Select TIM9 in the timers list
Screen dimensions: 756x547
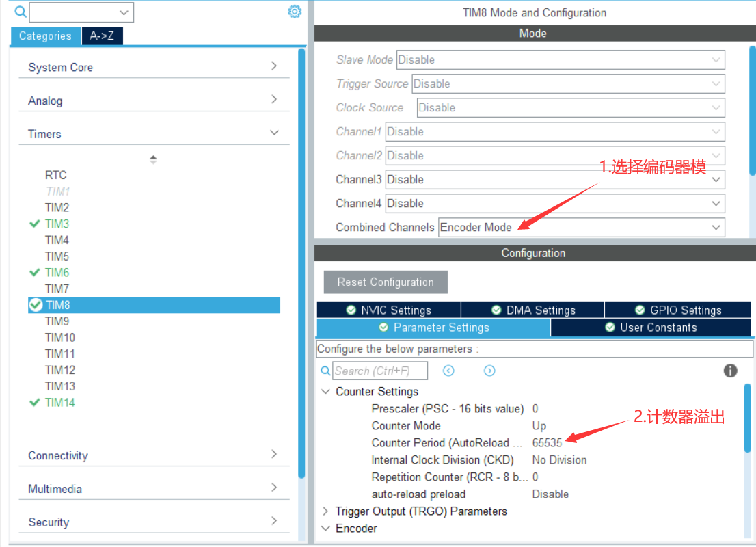click(x=57, y=321)
